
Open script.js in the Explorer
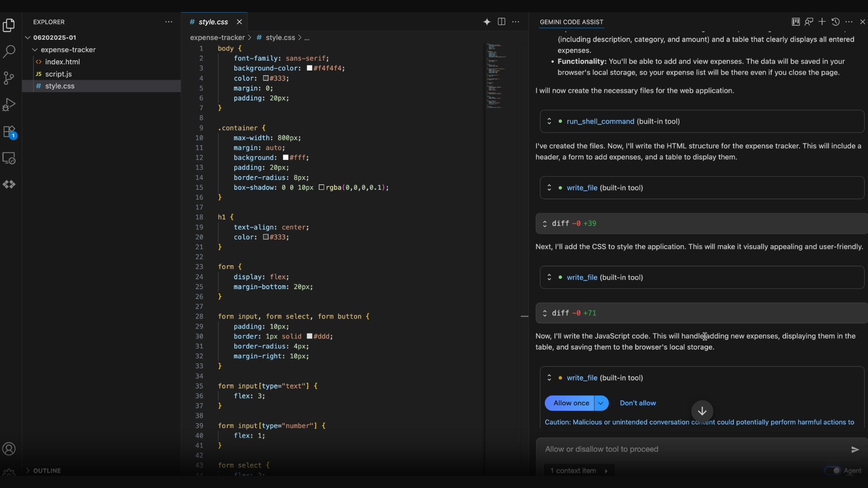(x=58, y=74)
